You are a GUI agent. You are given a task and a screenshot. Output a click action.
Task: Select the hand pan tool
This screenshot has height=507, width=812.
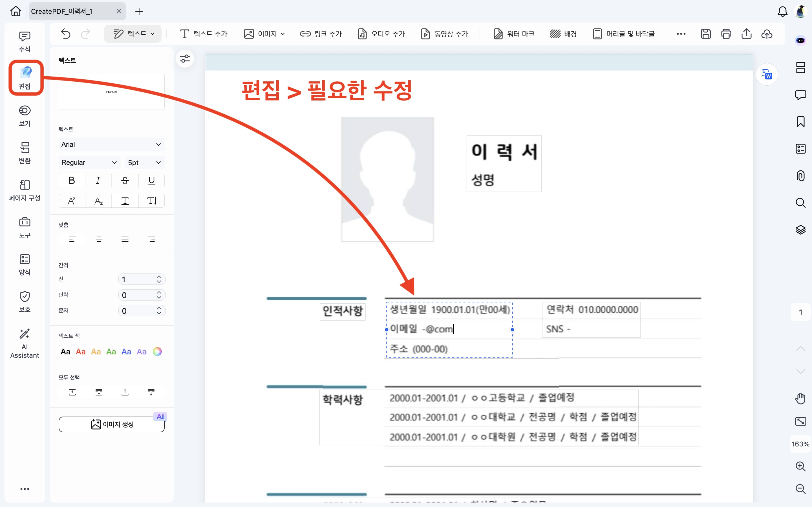point(800,398)
